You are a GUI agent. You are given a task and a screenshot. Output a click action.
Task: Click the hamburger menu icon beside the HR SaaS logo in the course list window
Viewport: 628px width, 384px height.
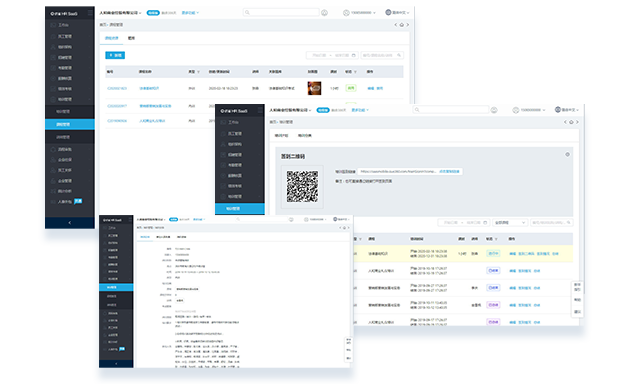[90, 13]
